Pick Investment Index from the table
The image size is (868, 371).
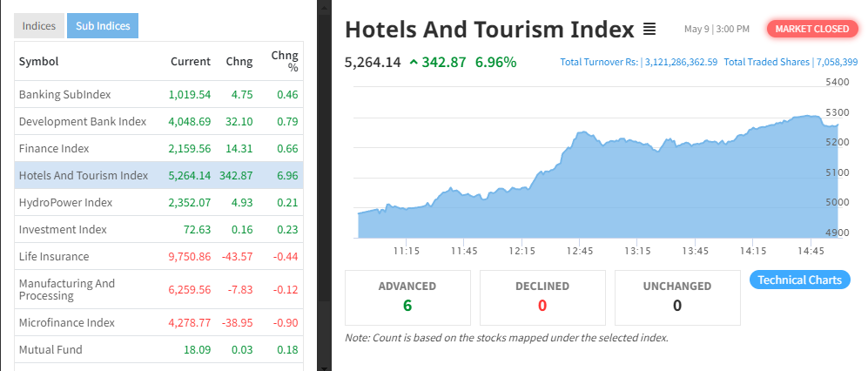(63, 230)
